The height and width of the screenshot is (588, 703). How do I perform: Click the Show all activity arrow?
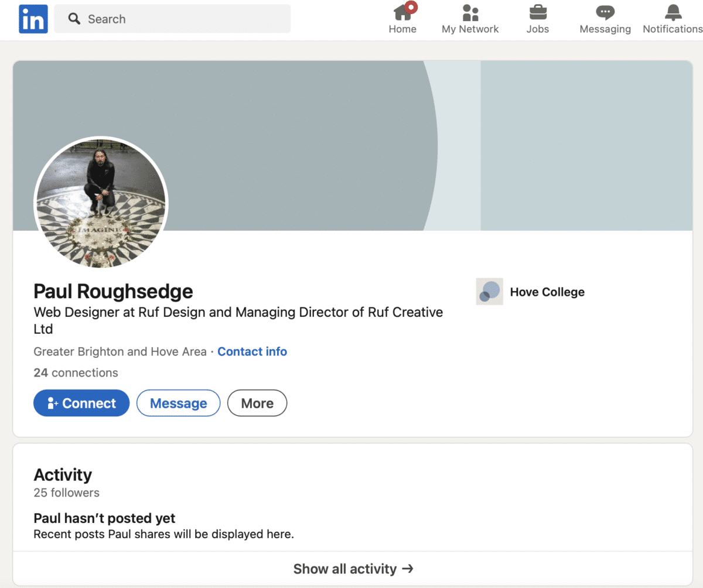coord(408,569)
